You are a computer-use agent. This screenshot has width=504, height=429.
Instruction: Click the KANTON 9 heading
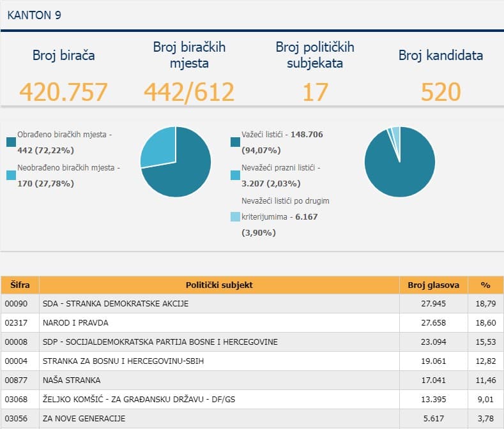tap(34, 15)
